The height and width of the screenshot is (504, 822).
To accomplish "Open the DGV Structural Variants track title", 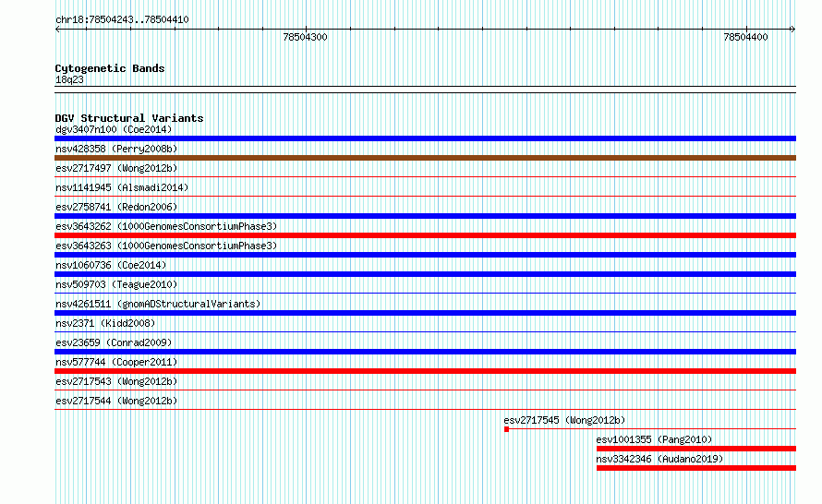I will 129,118.
